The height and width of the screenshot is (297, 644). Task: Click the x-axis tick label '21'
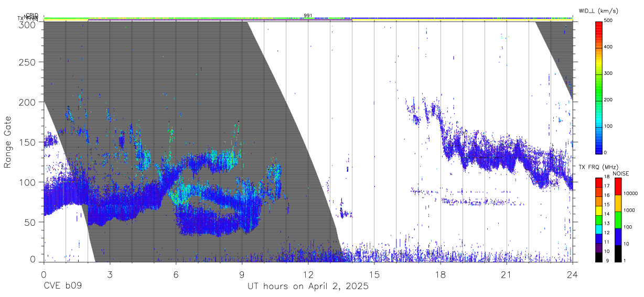[506, 274]
